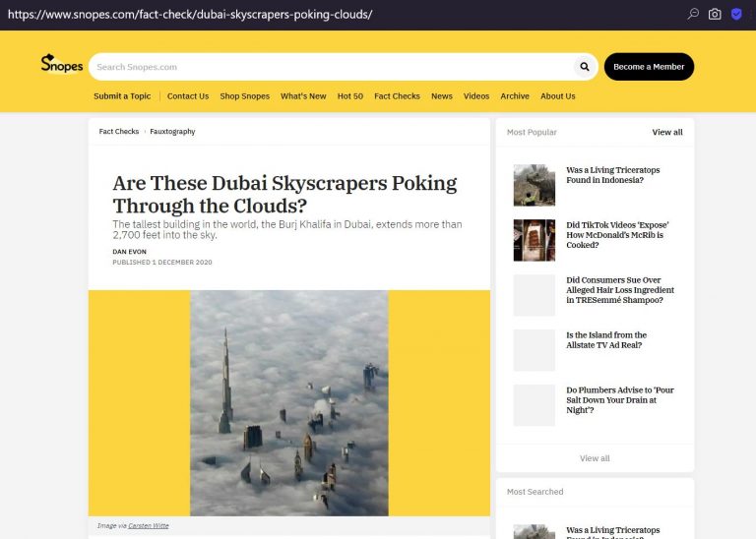
Task: Open the Archive page
Action: click(515, 95)
